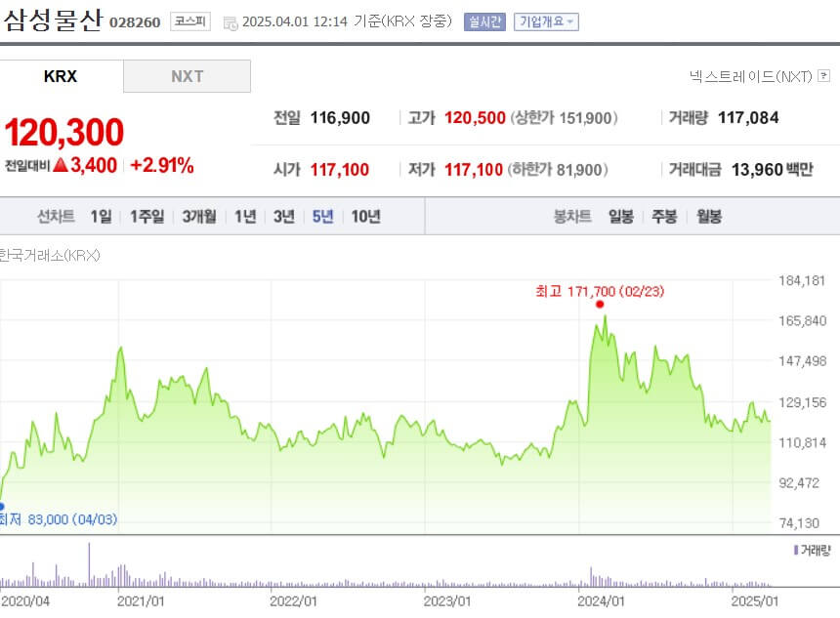Switch to the KRX tab
Viewport: 840px width, 618px height.
point(62,76)
